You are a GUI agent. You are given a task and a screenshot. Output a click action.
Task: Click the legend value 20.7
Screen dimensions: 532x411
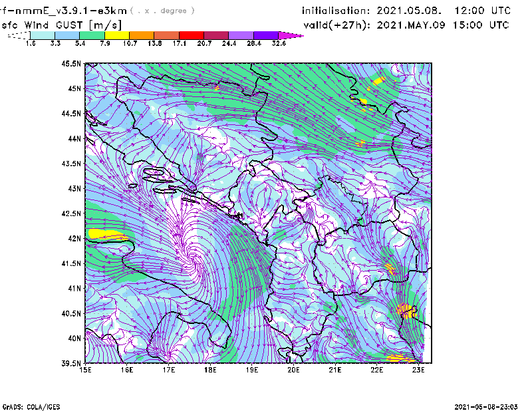204,43
